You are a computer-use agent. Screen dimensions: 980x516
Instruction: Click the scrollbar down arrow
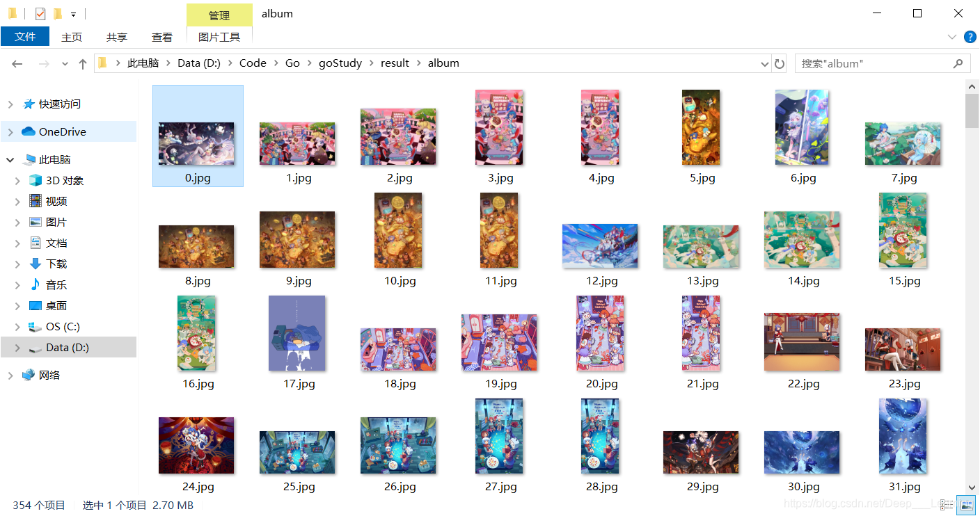point(972,487)
